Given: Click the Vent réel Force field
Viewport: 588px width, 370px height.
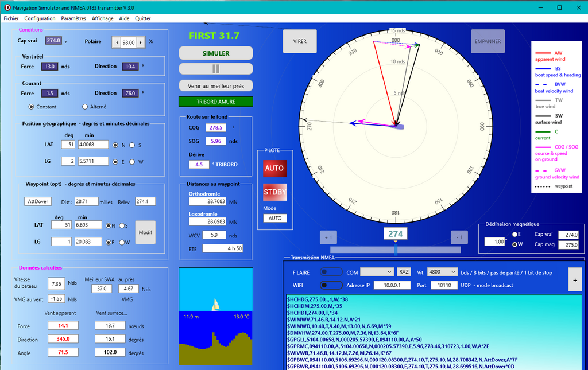Looking at the screenshot, I should (x=49, y=67).
